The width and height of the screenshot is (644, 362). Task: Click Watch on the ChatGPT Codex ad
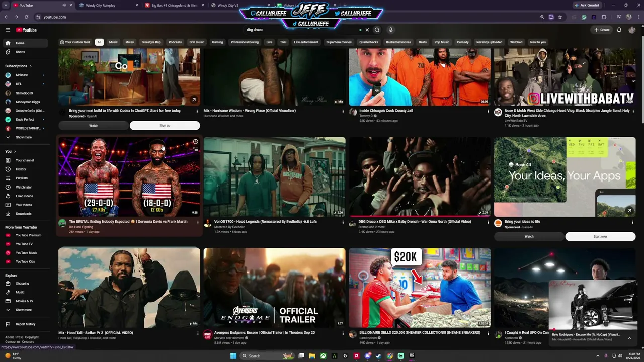(94, 125)
